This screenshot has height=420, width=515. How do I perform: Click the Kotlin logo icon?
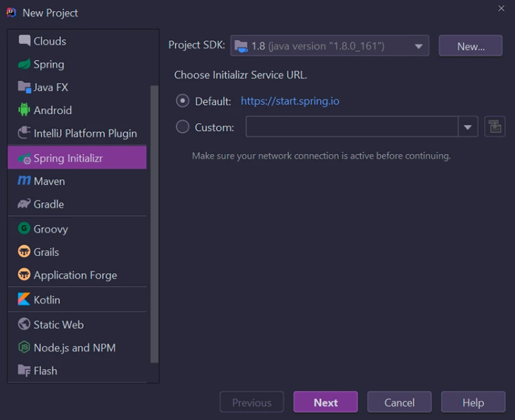click(x=24, y=299)
